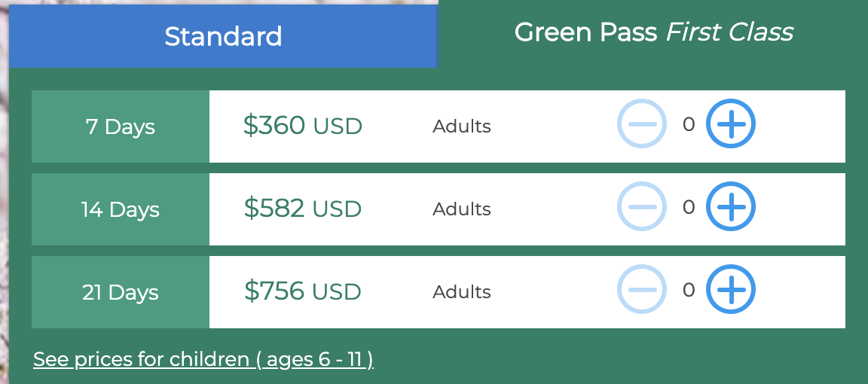Select the 14 Days label cell
Image resolution: width=868 pixels, height=384 pixels.
tap(120, 209)
